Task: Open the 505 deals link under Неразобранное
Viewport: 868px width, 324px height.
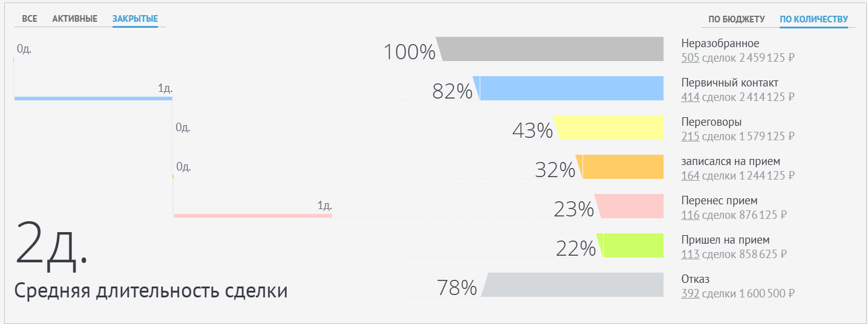Action: click(690, 59)
